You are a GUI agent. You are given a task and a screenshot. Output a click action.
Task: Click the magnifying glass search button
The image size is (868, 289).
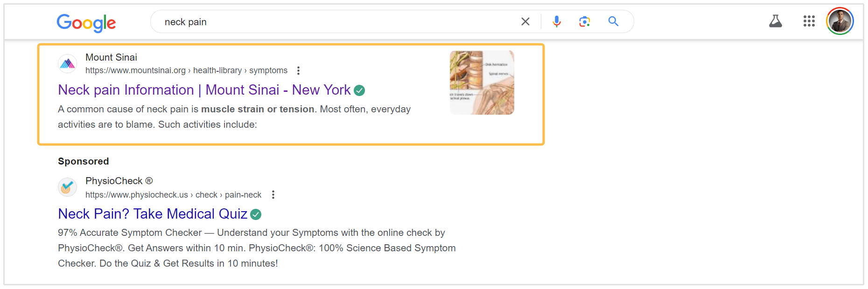[613, 21]
